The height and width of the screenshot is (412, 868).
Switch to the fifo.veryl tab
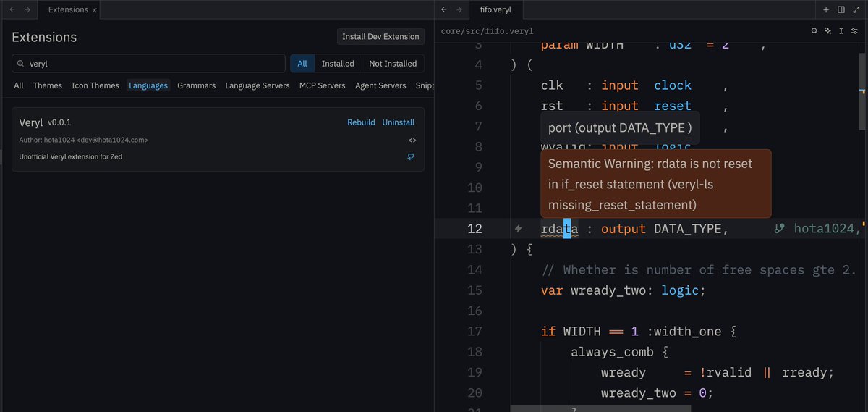[x=495, y=10]
